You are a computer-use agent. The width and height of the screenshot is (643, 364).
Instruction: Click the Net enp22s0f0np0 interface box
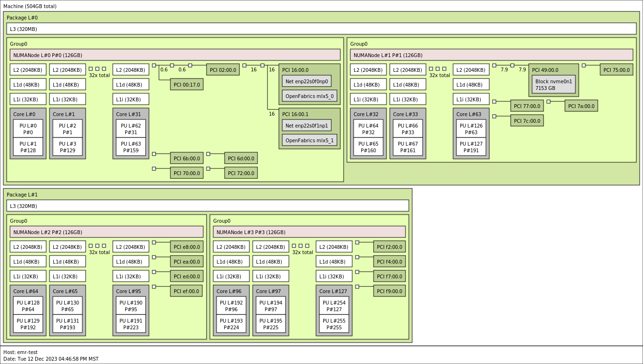click(307, 81)
